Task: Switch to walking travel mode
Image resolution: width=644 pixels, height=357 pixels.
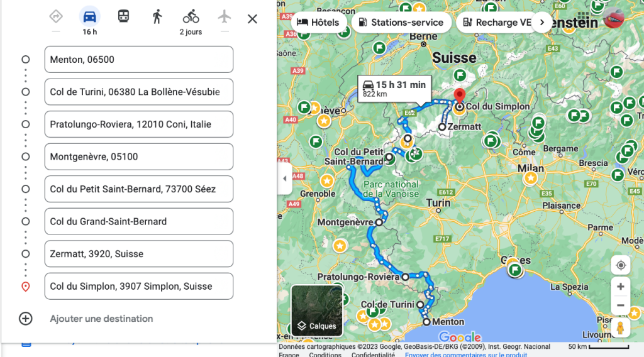Action: (157, 17)
